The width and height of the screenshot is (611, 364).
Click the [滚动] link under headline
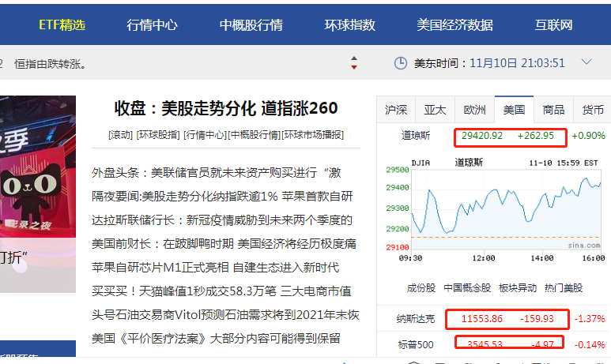tap(121, 135)
